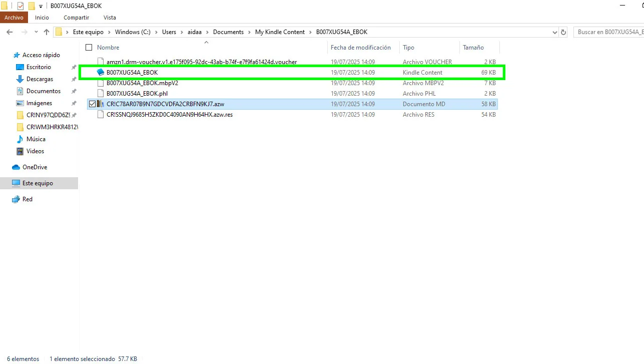644x364 pixels.
Task: Switch to the Inicio ribbon tab
Action: click(42, 18)
